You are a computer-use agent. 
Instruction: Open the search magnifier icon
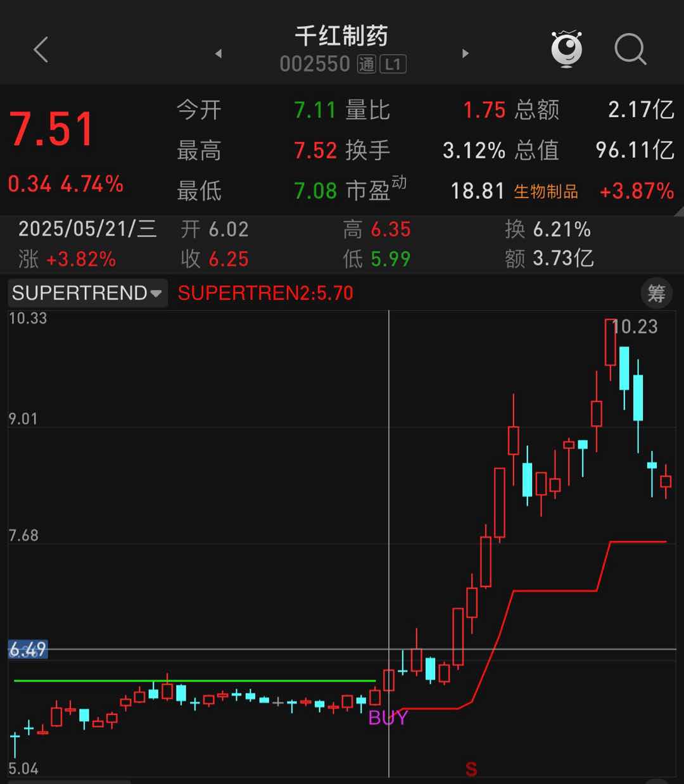[x=630, y=49]
